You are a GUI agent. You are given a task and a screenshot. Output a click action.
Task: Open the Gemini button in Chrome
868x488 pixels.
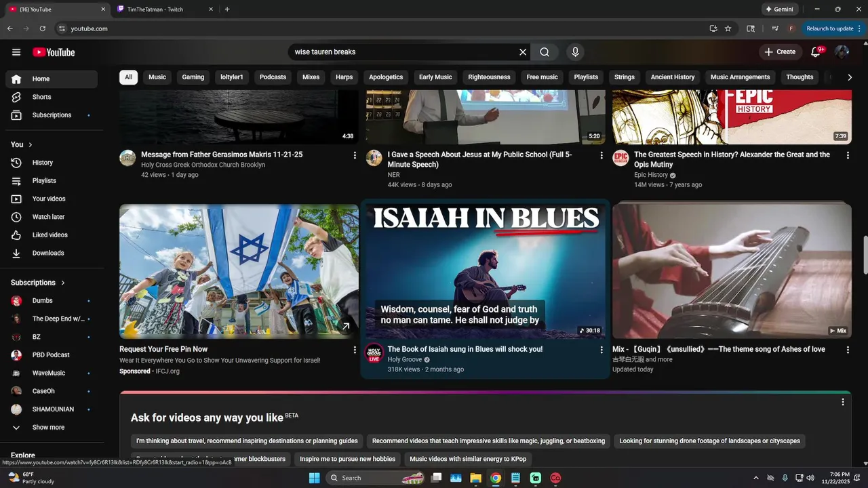click(x=778, y=9)
